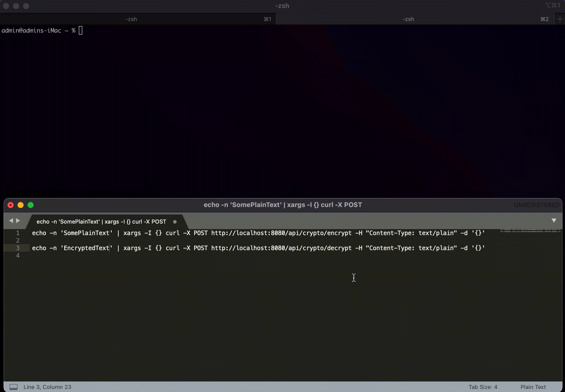Click the terminal prompt input area

click(81, 31)
